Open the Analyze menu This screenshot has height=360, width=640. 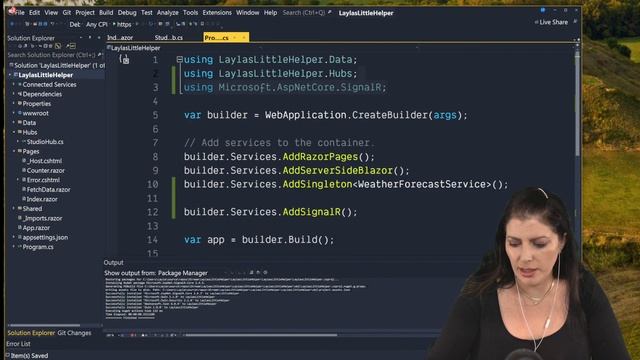click(x=168, y=13)
